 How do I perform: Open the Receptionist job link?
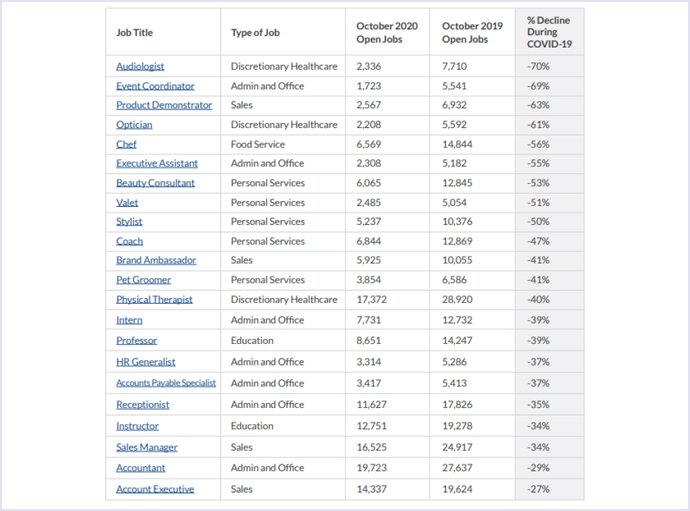[x=142, y=405]
